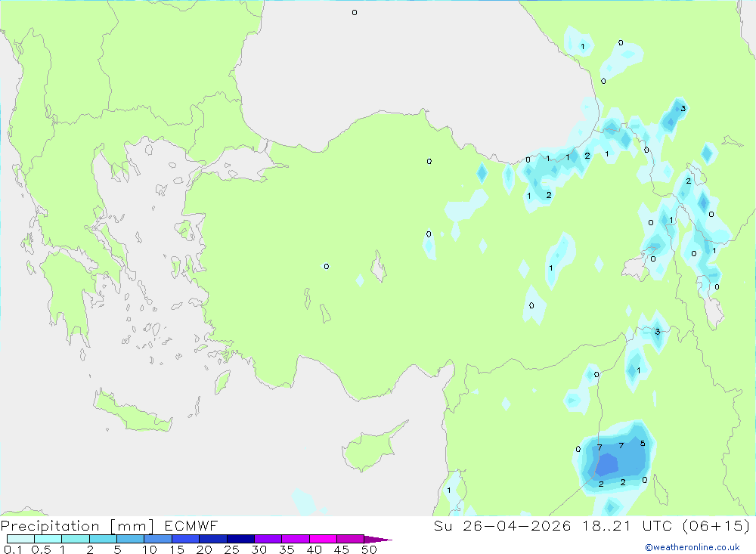This screenshot has height=554, width=756.
Task: Click legend label '45'
Action: coord(342,549)
